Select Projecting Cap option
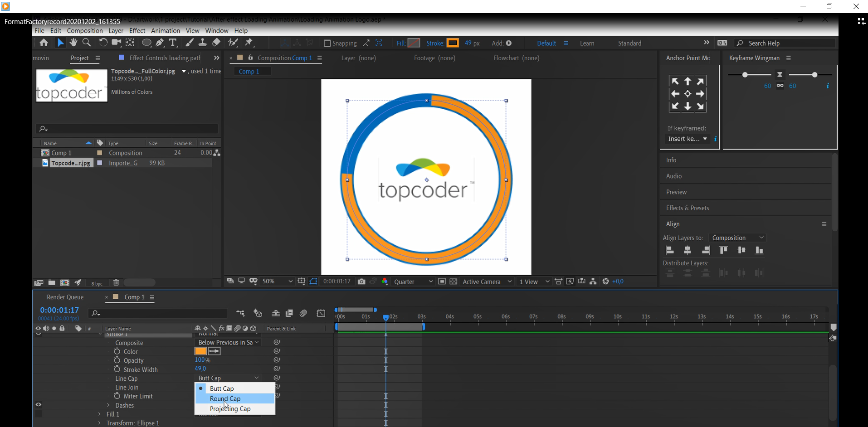Viewport: 868px width, 427px height. (x=235, y=408)
